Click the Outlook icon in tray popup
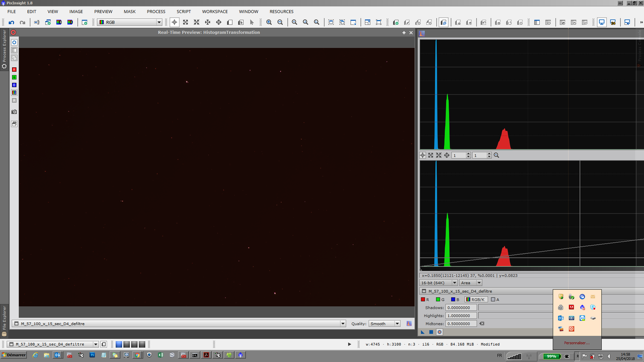Image resolution: width=644 pixels, height=362 pixels. [560, 318]
